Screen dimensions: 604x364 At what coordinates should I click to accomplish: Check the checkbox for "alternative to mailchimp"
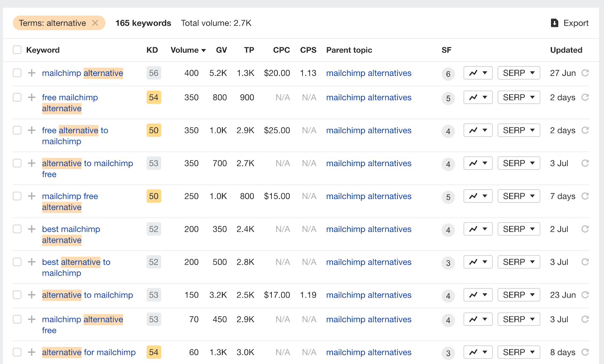click(x=17, y=295)
